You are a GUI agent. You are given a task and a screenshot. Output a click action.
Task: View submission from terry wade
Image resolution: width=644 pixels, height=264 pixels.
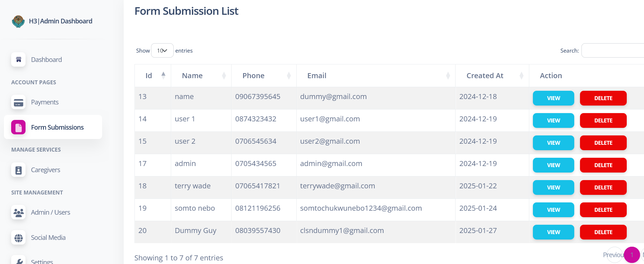point(553,188)
